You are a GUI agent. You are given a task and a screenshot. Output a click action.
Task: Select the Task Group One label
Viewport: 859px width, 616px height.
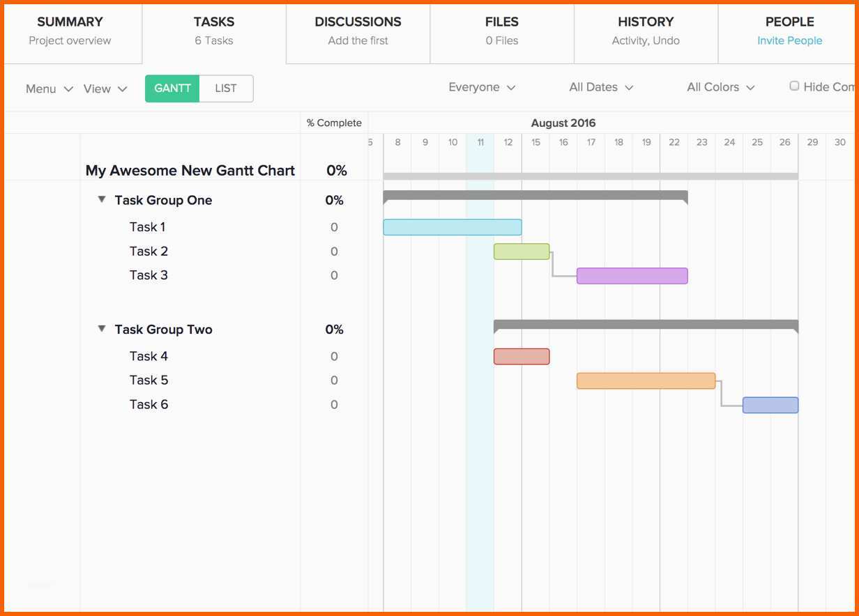[163, 200]
